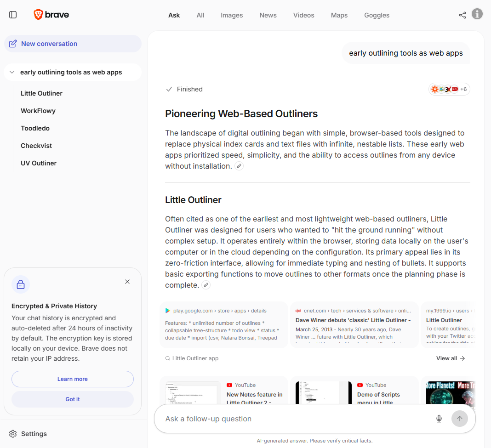Viewport: 491px width, 448px height.
Task: Open View all sources link
Action: pyautogui.click(x=451, y=358)
